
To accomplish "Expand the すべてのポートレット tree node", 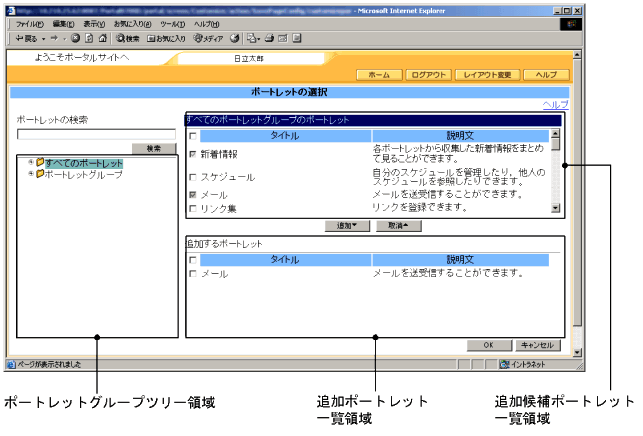I will pos(31,162).
